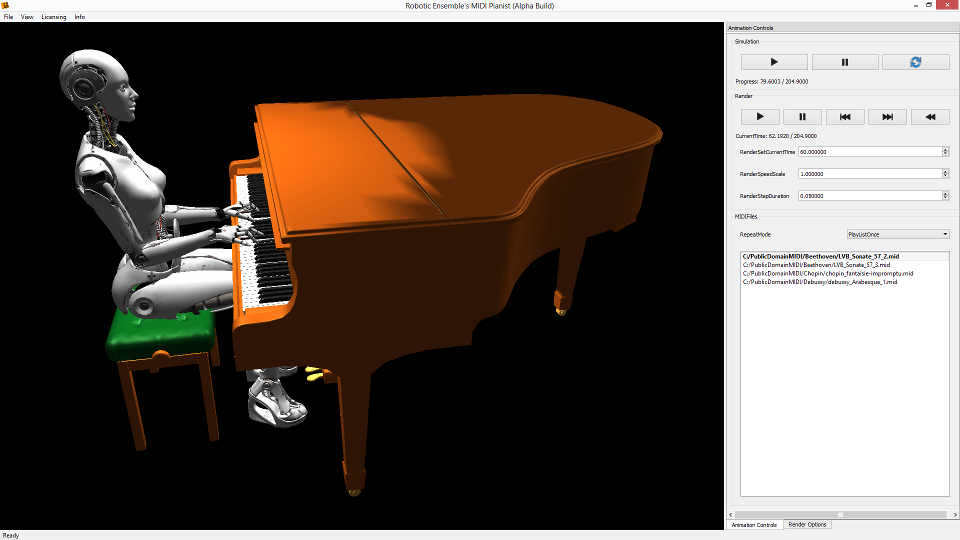Minimize the MIDI Pianist window

(916, 5)
